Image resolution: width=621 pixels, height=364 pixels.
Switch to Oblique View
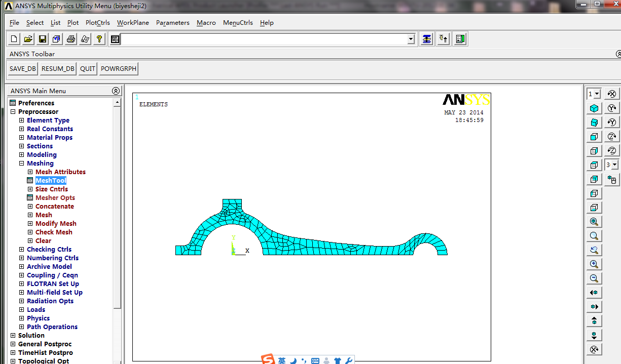(x=594, y=123)
